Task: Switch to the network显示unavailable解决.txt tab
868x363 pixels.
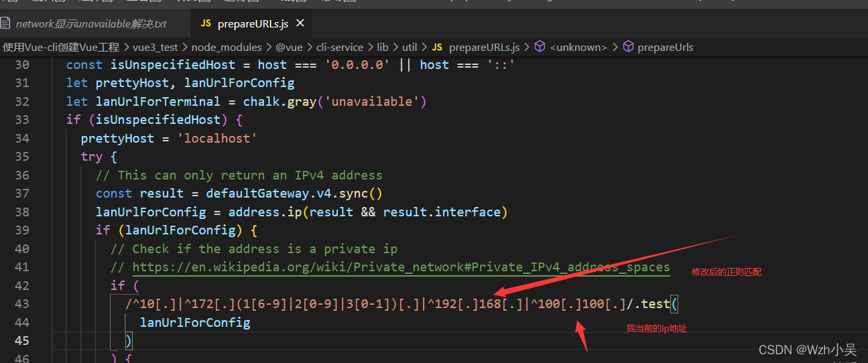Action: (x=92, y=24)
